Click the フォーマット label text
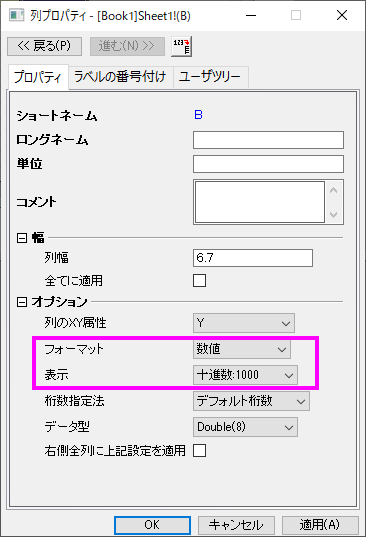The height and width of the screenshot is (537, 366). (x=74, y=349)
